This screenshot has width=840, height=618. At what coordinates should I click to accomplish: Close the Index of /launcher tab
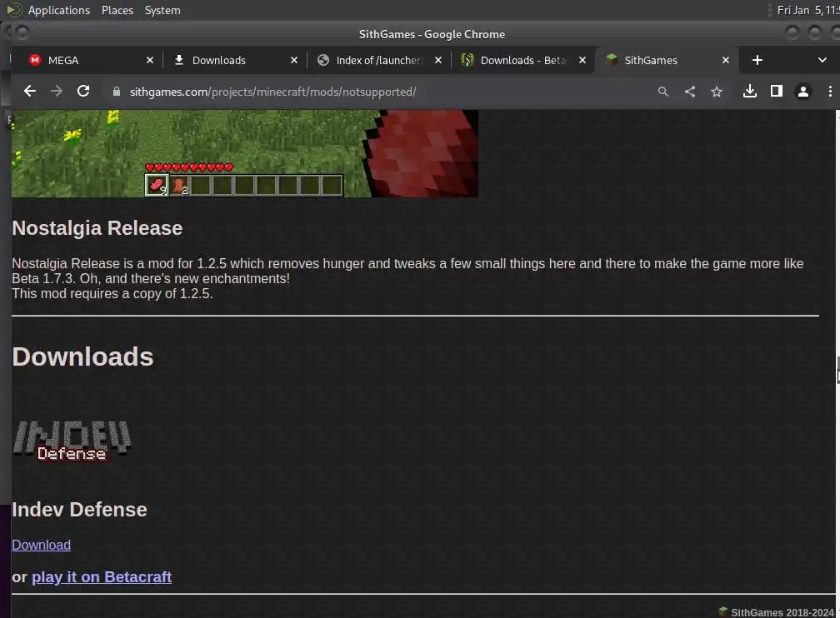coord(438,61)
